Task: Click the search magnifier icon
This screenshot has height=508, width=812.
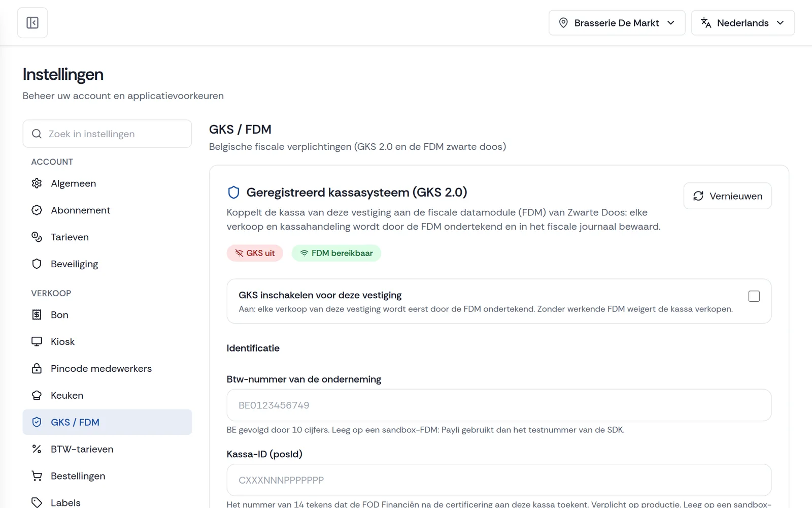Action: [x=37, y=134]
